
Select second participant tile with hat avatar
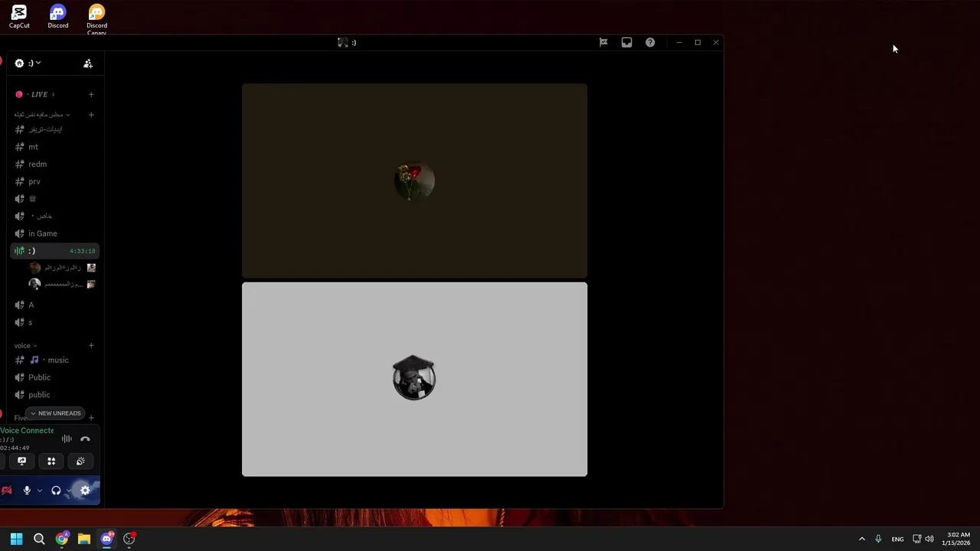click(x=414, y=380)
